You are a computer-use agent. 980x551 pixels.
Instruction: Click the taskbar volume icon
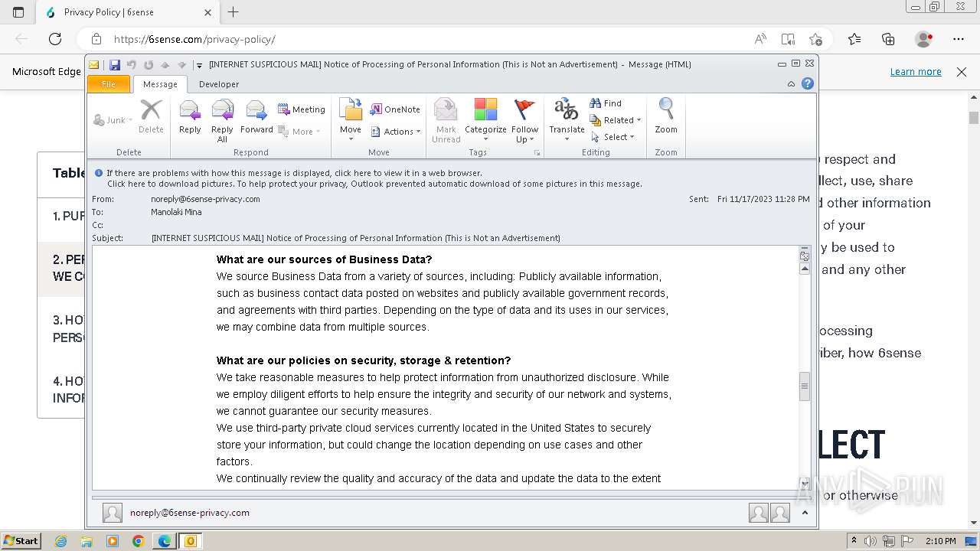coord(871,541)
